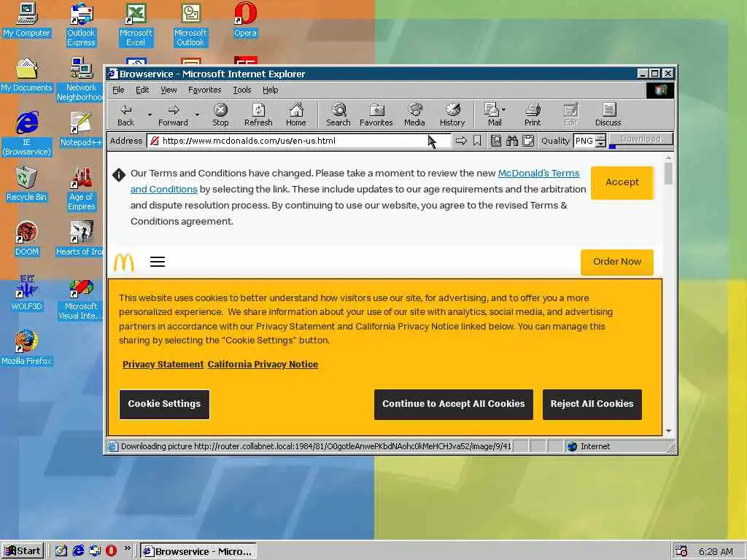Click the Go arrow next to address bar
This screenshot has height=560, width=747.
[461, 141]
